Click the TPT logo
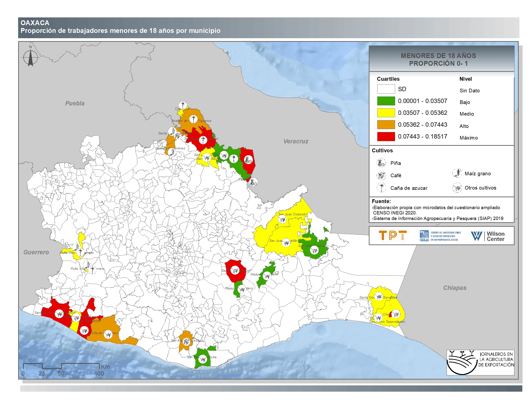The height and width of the screenshot is (411, 532). pyautogui.click(x=392, y=235)
